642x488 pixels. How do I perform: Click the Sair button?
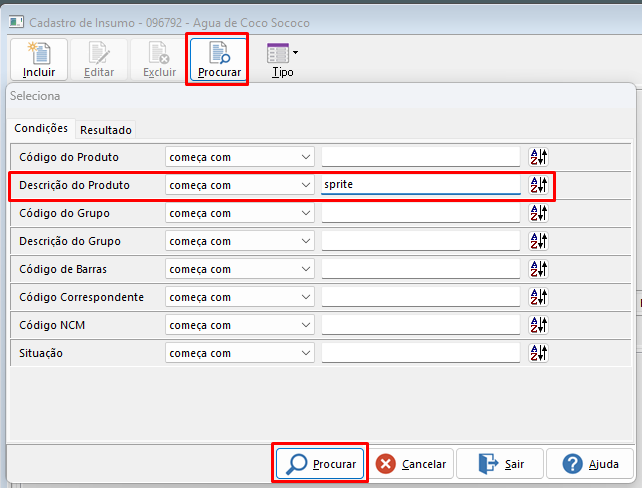tap(500, 463)
